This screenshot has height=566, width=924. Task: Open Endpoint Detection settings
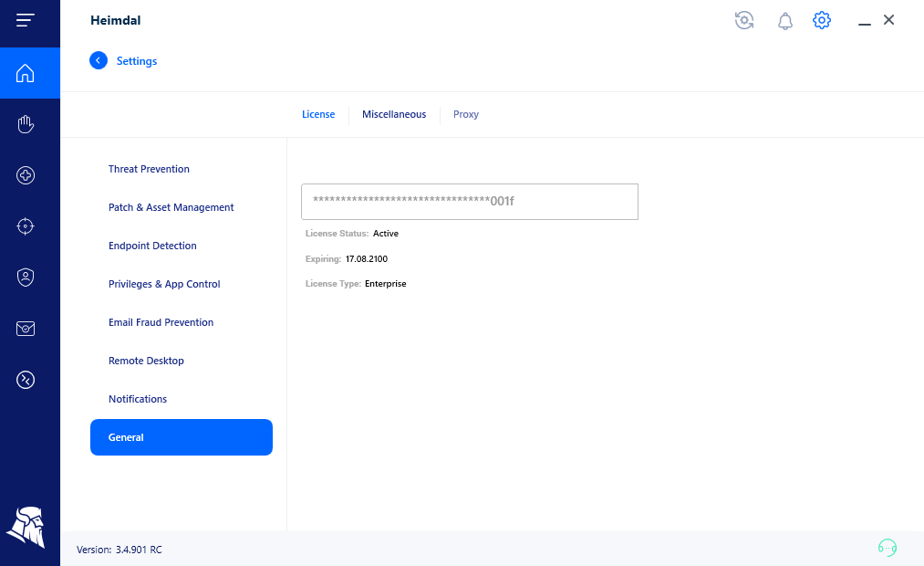click(x=152, y=246)
